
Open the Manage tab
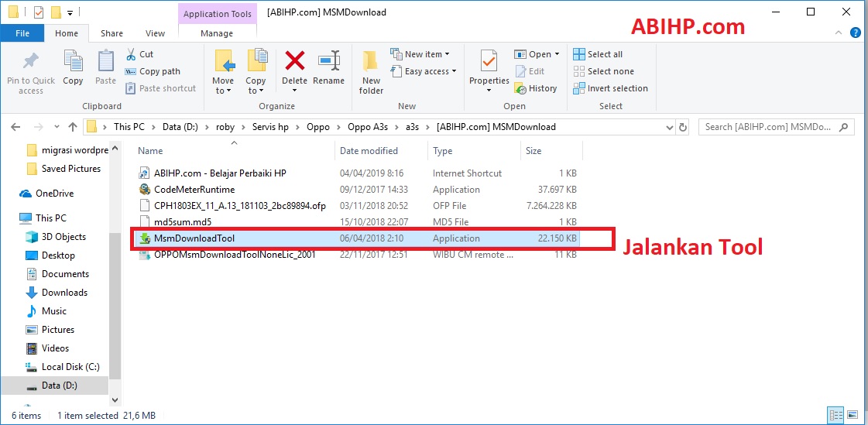point(217,33)
